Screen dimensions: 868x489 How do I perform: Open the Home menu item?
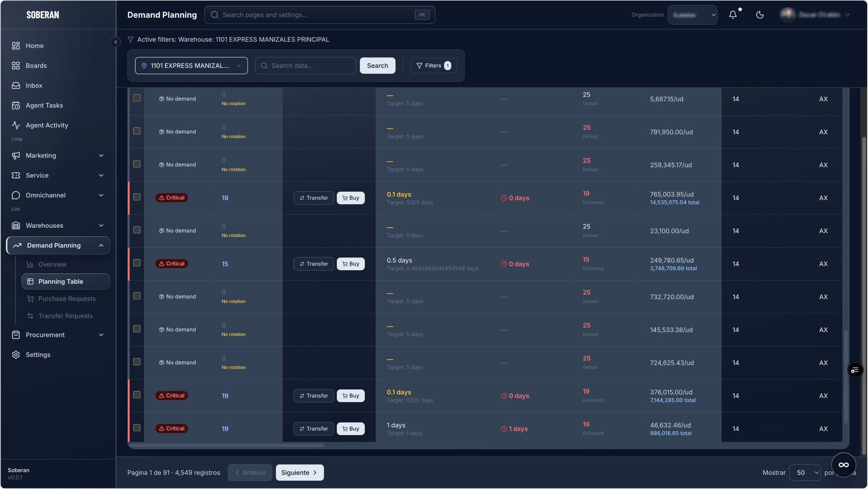58,46
